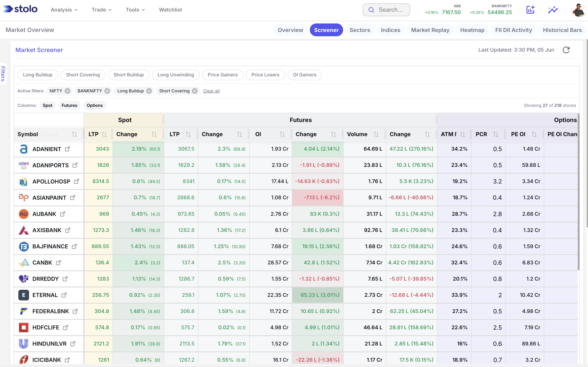Image resolution: width=588 pixels, height=367 pixels.
Task: Sort by Symbol column
Action: tap(74, 134)
